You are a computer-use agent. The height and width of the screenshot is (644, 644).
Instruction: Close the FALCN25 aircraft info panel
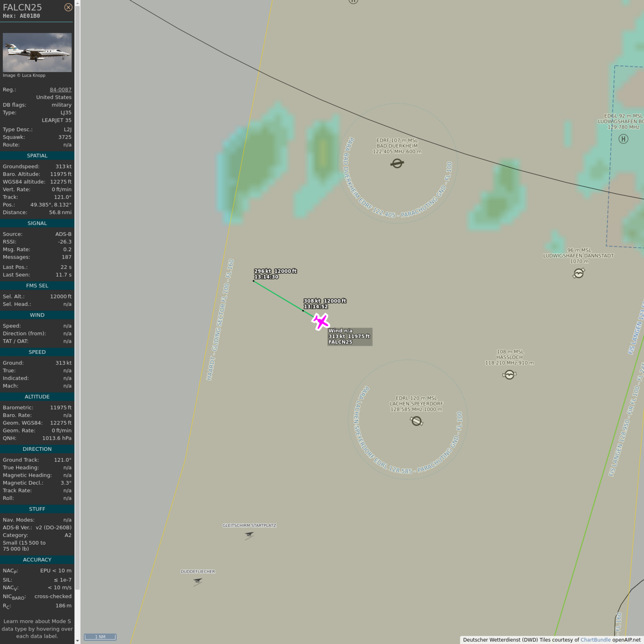pyautogui.click(x=68, y=7)
